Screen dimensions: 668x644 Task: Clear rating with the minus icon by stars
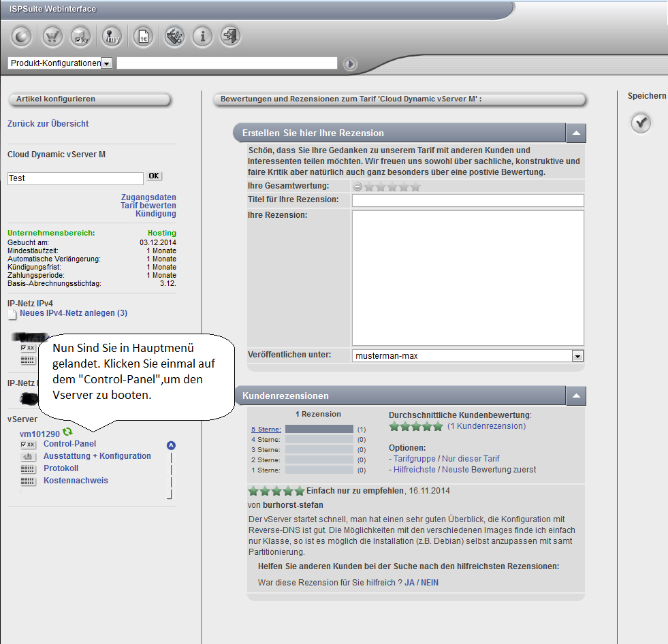tap(357, 187)
